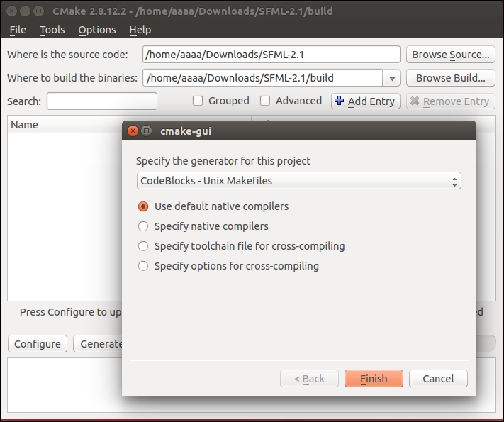The height and width of the screenshot is (422, 504).
Task: Click the CMake 2.8.12.2 window title
Action: tap(193, 11)
